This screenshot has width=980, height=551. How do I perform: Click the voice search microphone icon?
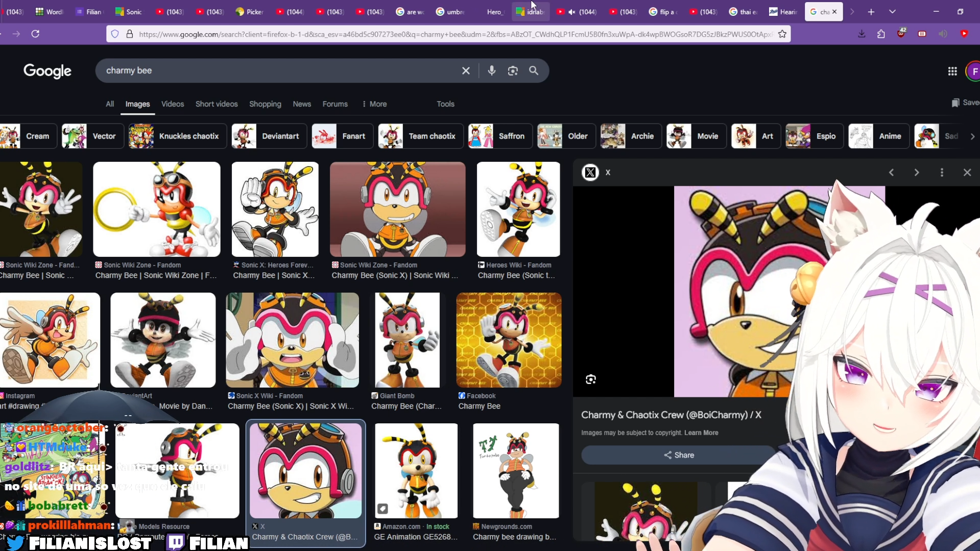(491, 70)
